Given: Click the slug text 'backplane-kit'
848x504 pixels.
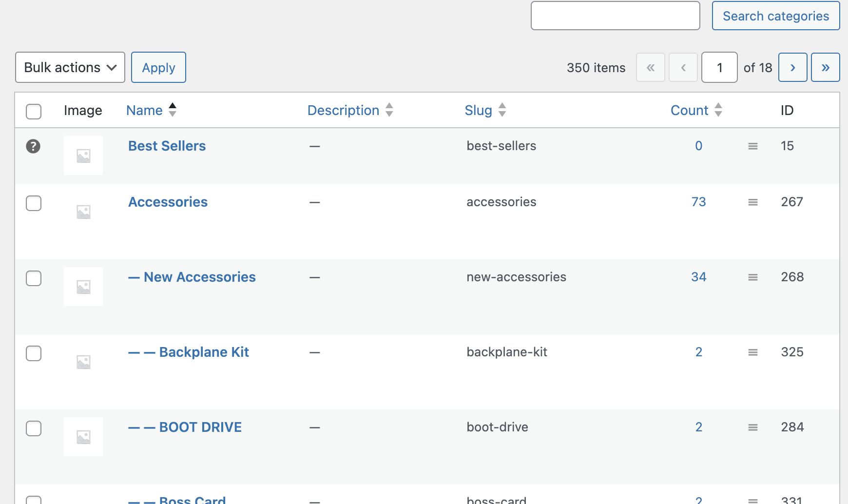Looking at the screenshot, I should 507,352.
